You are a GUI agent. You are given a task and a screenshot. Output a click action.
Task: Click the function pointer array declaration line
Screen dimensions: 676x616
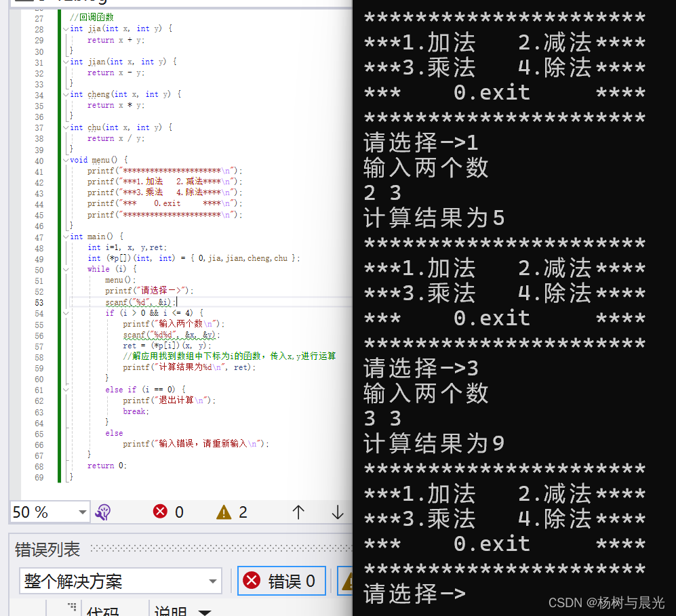(x=193, y=258)
